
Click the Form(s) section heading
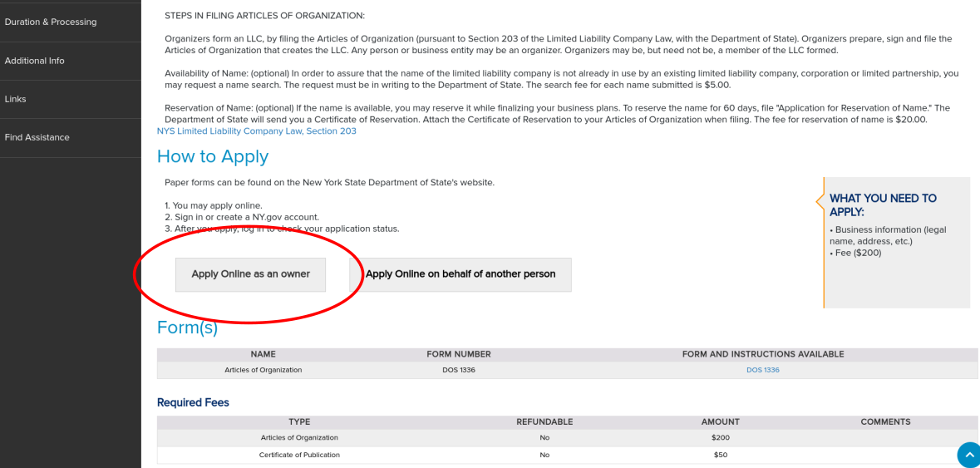(187, 328)
